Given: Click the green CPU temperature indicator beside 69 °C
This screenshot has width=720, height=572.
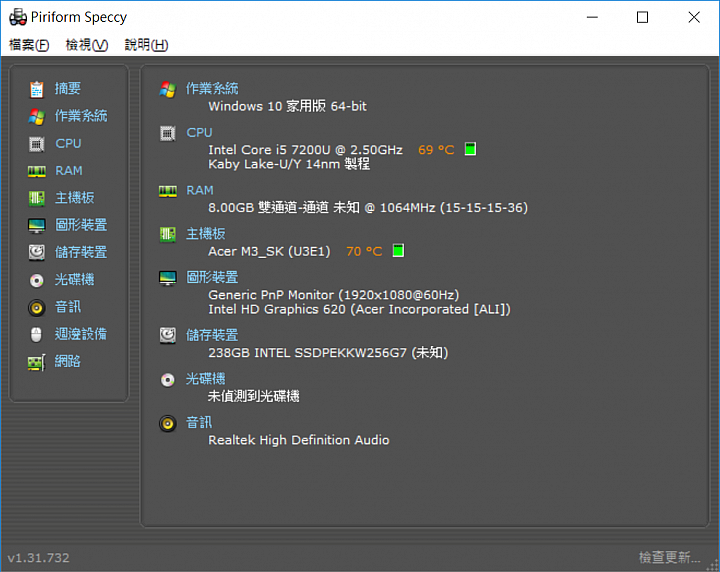Looking at the screenshot, I should tap(470, 149).
